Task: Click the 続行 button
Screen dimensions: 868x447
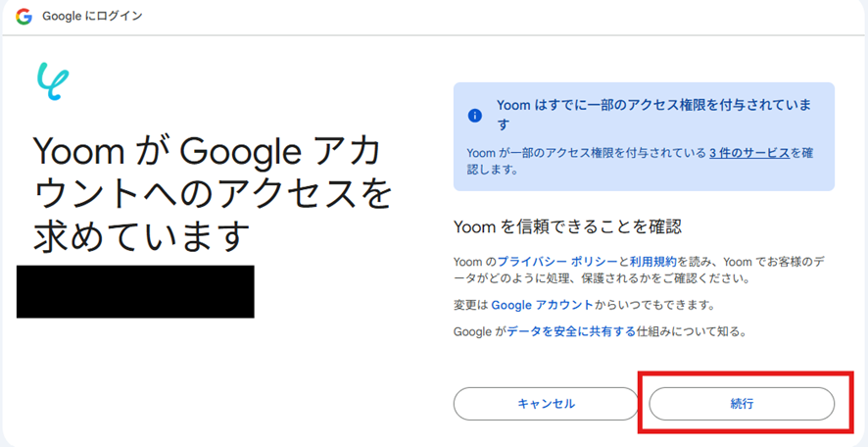Action: [x=742, y=404]
